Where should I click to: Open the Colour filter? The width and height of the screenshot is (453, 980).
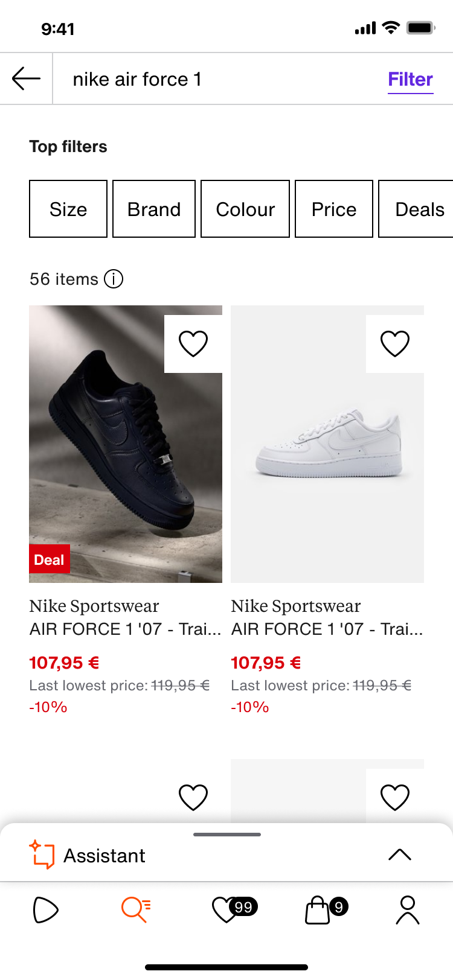(x=245, y=209)
